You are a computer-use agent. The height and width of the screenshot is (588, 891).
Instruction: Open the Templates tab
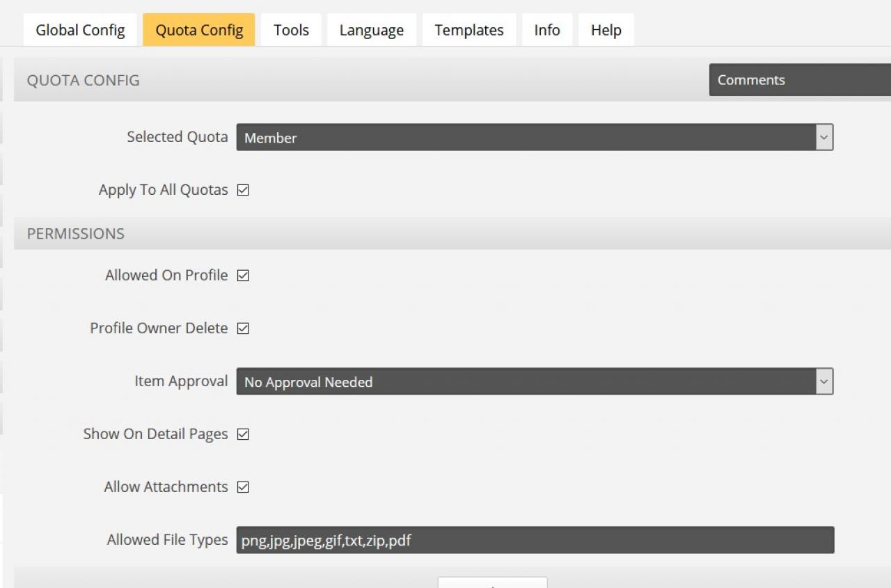click(x=468, y=30)
